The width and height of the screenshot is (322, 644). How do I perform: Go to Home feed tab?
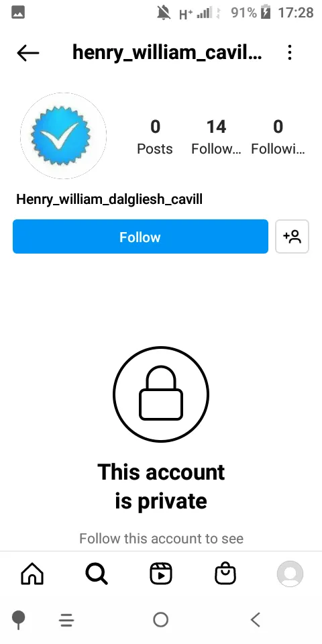click(x=32, y=574)
